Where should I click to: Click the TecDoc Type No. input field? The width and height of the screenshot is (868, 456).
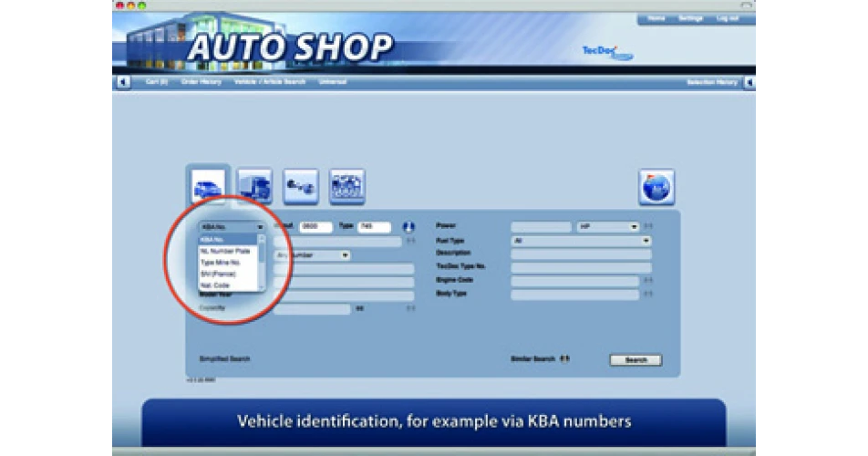[581, 267]
